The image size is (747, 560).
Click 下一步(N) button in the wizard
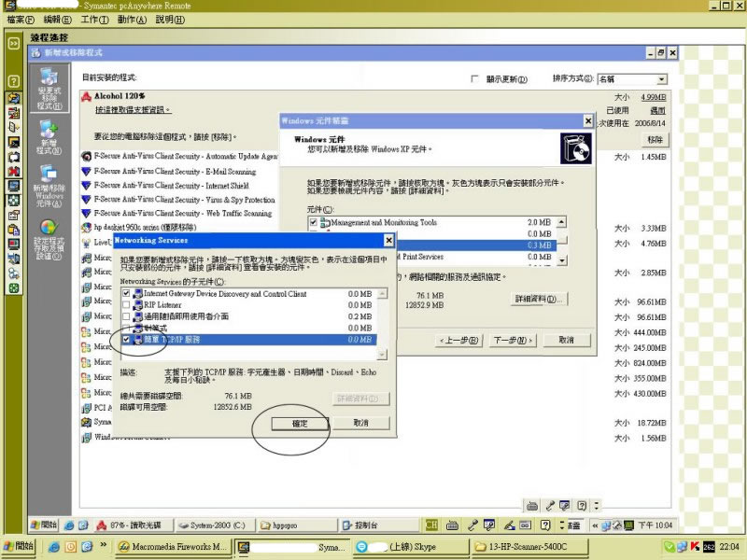point(513,341)
